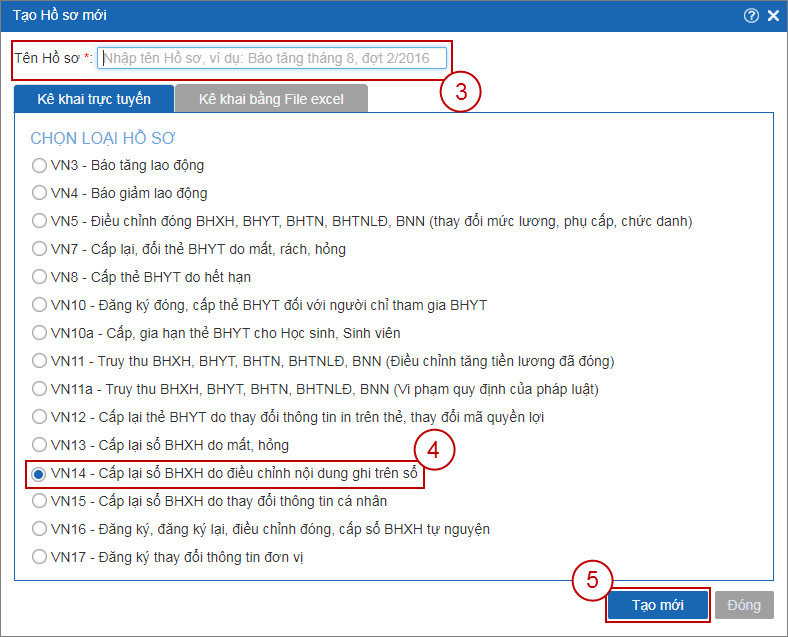Open the help question mark icon
This screenshot has height=637, width=788.
click(x=751, y=16)
